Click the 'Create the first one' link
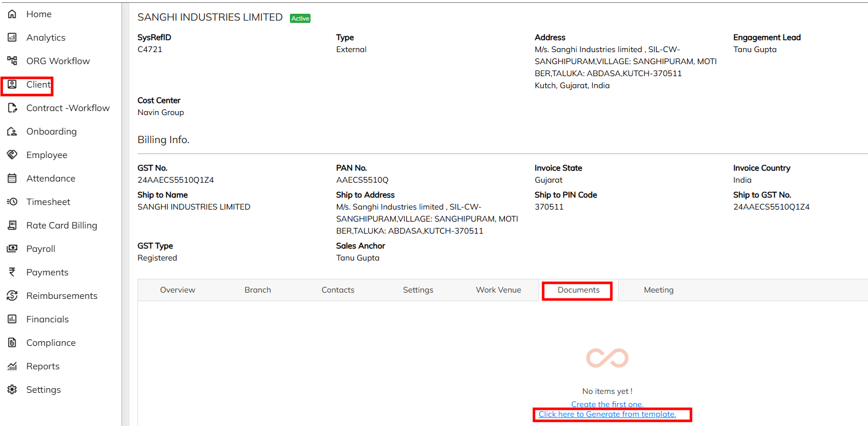 (607, 404)
